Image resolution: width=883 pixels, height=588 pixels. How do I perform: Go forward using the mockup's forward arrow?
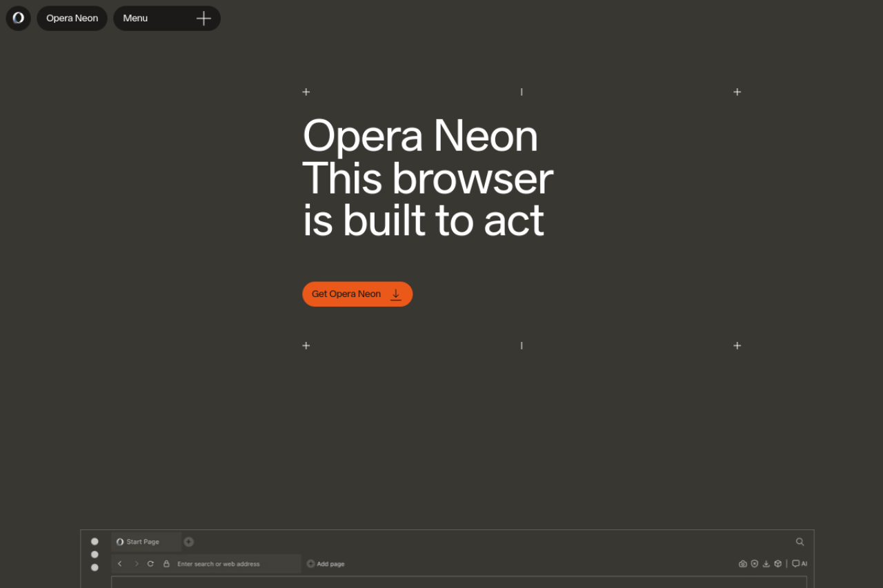point(136,564)
